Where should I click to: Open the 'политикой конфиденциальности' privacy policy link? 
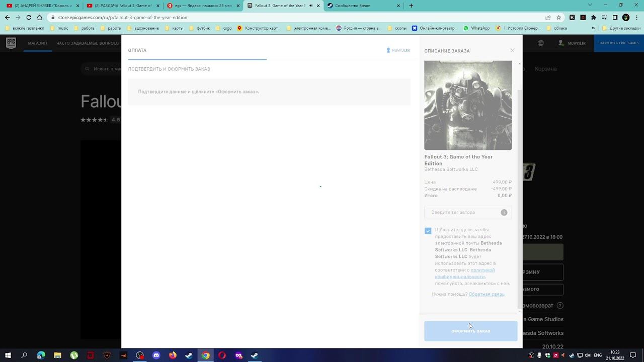tap(465, 273)
